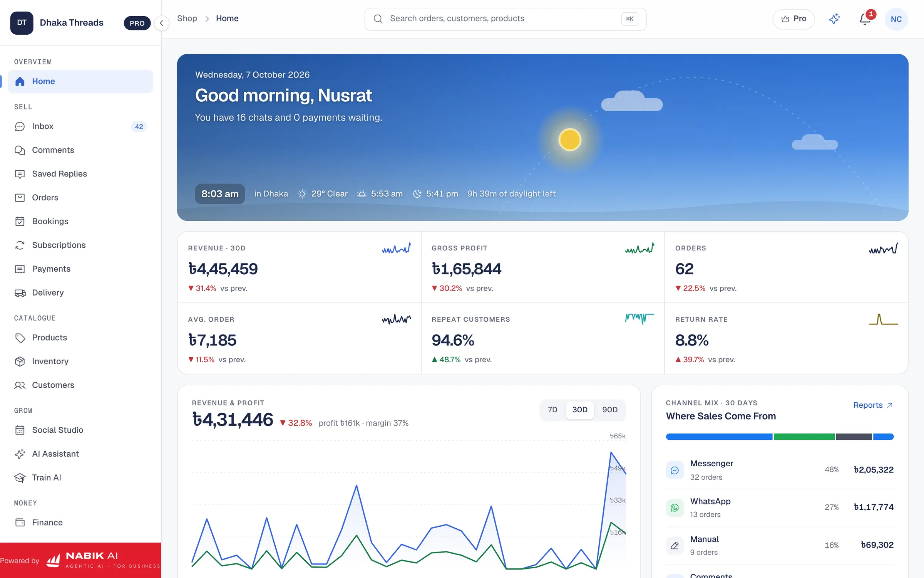Focus the search orders, customers, products field
Image resolution: width=924 pixels, height=578 pixels.
pyautogui.click(x=505, y=19)
